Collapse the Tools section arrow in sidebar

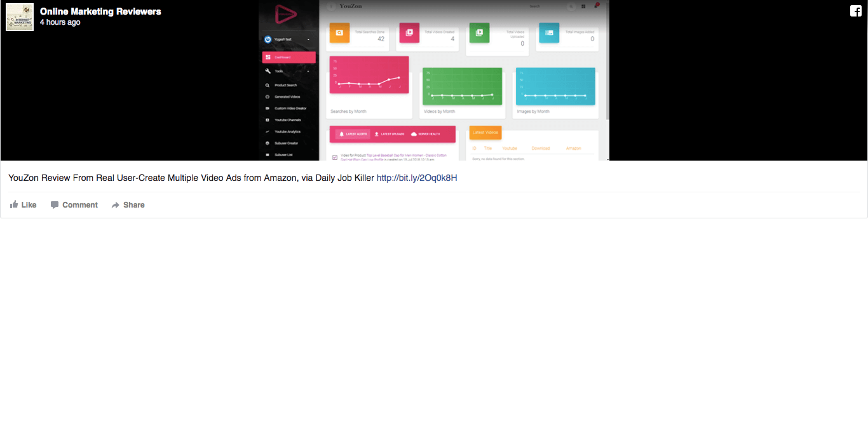(x=309, y=71)
